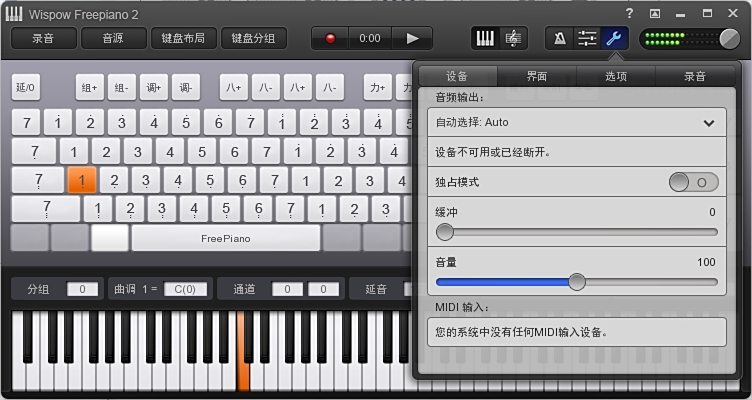This screenshot has width=752, height=400.
Task: Click the orange highlighted 1 key
Action: click(82, 180)
